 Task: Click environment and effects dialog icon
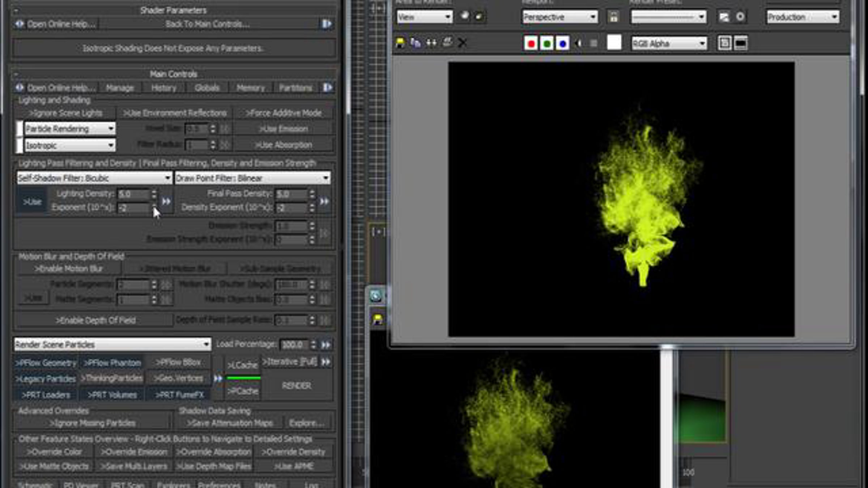[x=740, y=17]
